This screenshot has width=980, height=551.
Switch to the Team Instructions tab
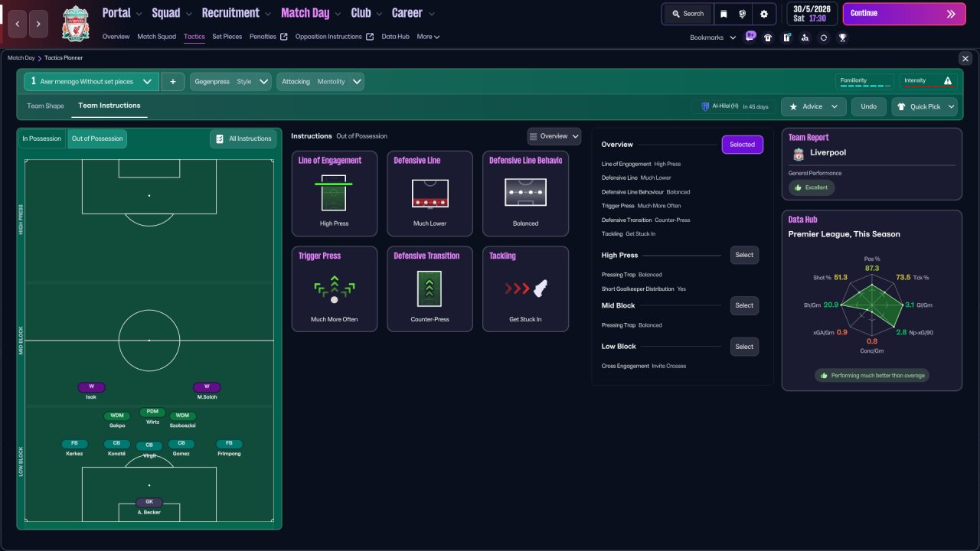[x=109, y=106]
